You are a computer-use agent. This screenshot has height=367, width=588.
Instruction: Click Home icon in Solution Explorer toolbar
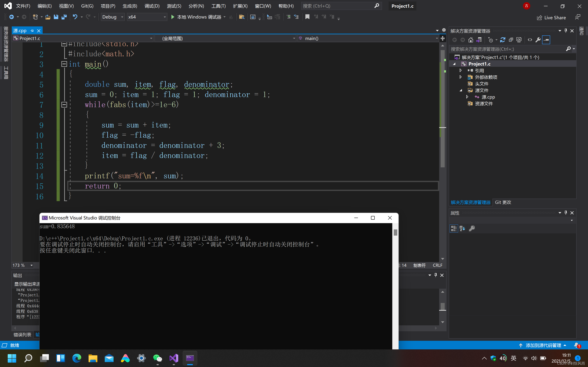pos(471,40)
